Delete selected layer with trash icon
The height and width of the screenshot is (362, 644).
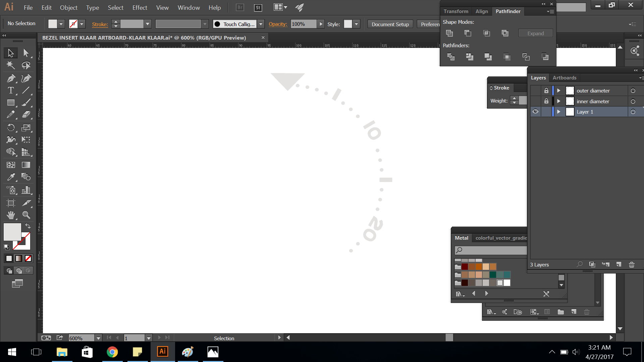(x=632, y=264)
